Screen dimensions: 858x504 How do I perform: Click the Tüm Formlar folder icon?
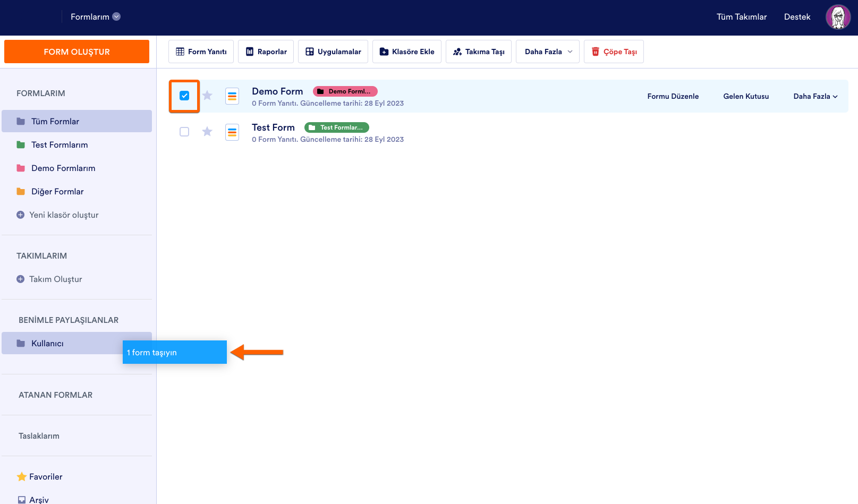point(21,122)
